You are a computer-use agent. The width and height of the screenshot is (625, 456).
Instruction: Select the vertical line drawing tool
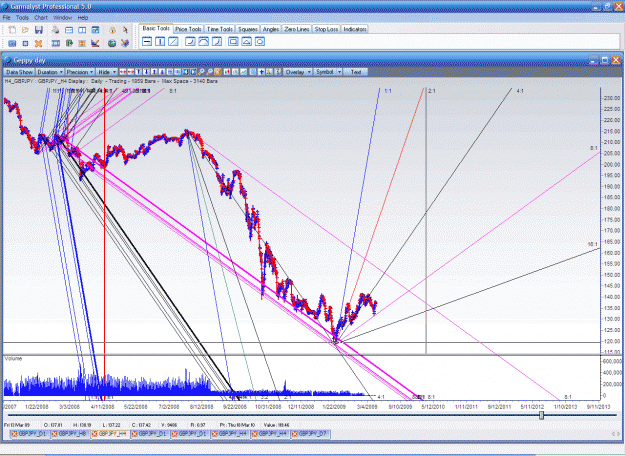(160, 41)
